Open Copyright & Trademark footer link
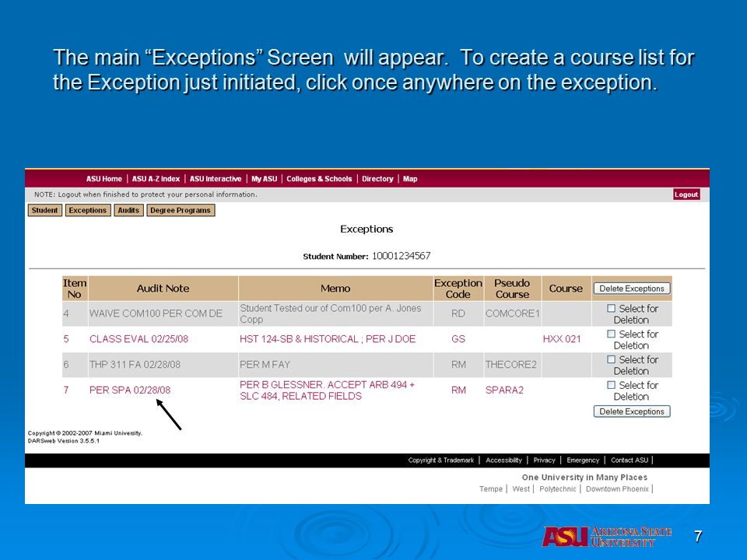747x560 pixels. tap(440, 460)
